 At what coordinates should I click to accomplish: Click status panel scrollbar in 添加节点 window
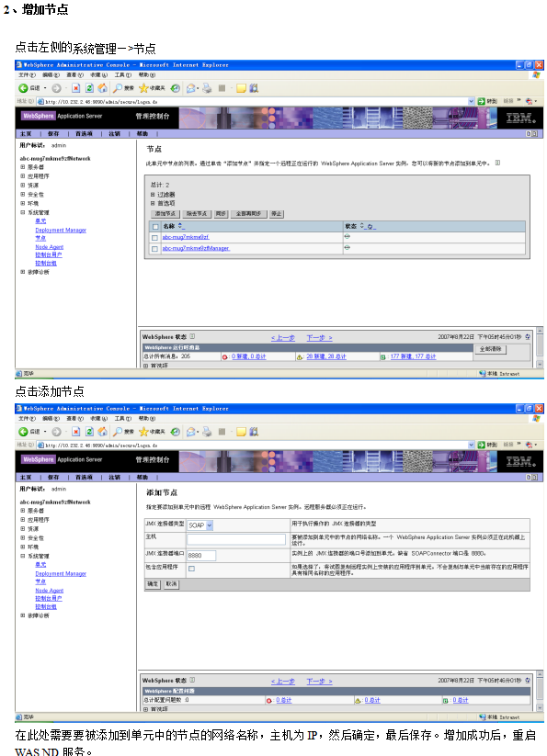pyautogui.click(x=541, y=691)
